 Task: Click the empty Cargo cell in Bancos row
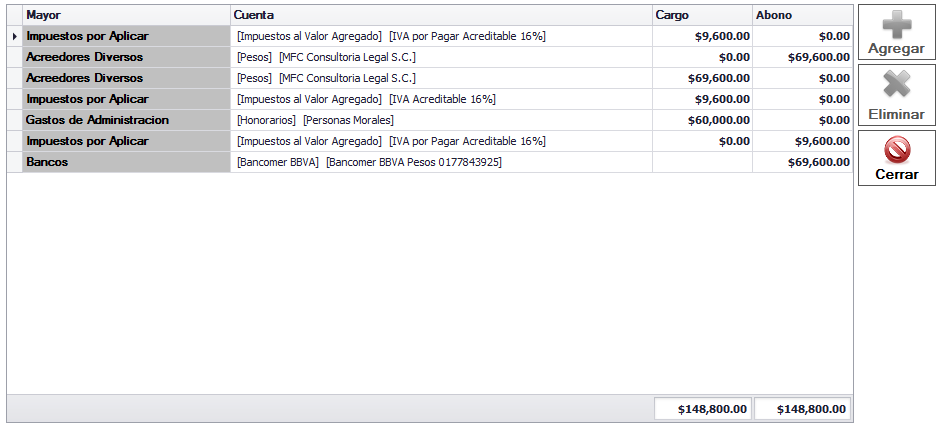tap(703, 162)
